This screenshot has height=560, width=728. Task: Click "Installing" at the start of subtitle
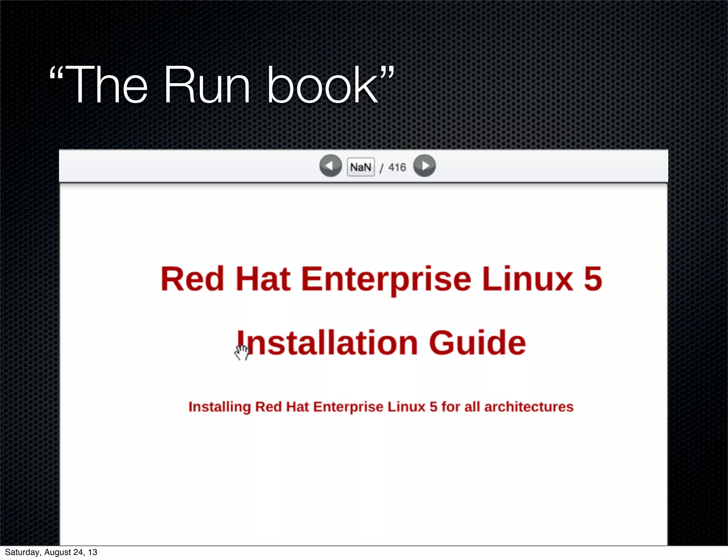[x=220, y=407]
